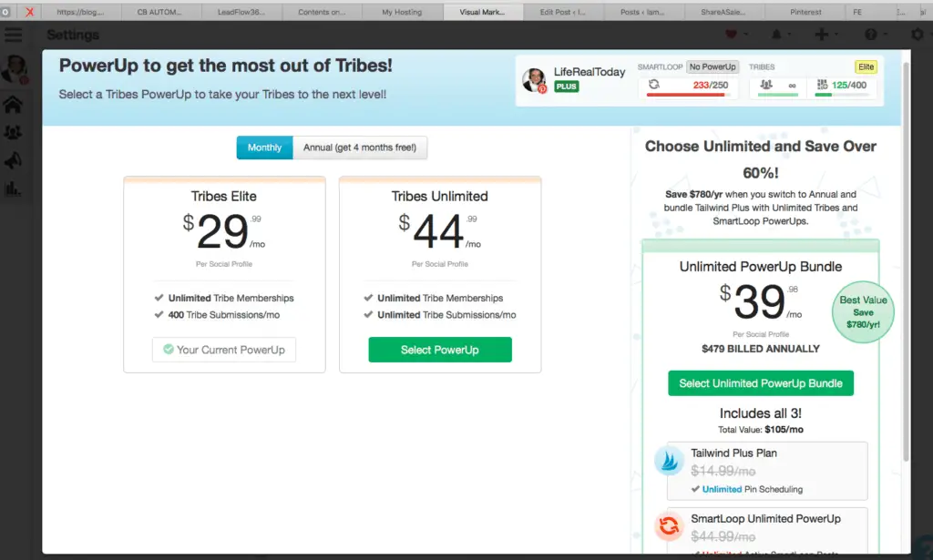
Task: Click Select PowerUp for Tribes Unlimited
Action: (440, 350)
